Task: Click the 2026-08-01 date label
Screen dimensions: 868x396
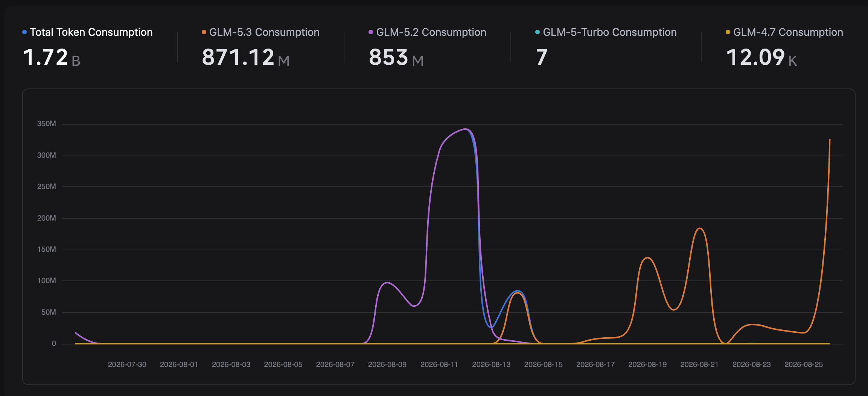Action: point(179,365)
